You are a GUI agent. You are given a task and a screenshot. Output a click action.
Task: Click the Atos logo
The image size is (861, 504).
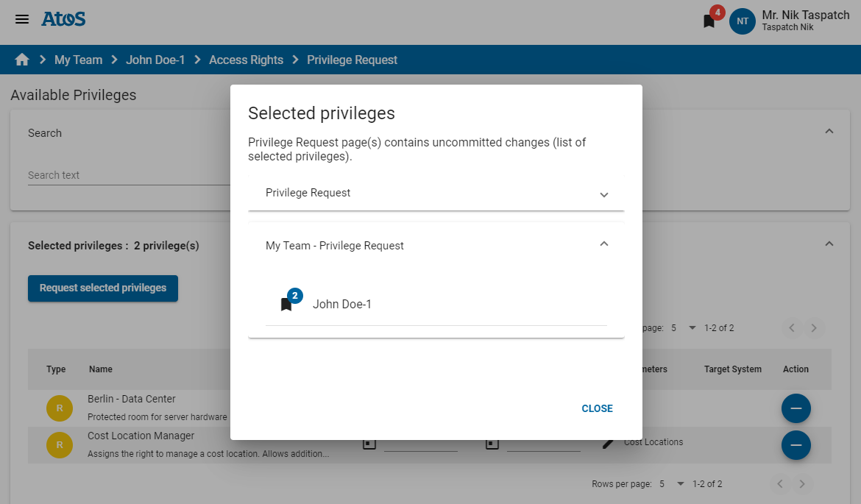point(63,19)
